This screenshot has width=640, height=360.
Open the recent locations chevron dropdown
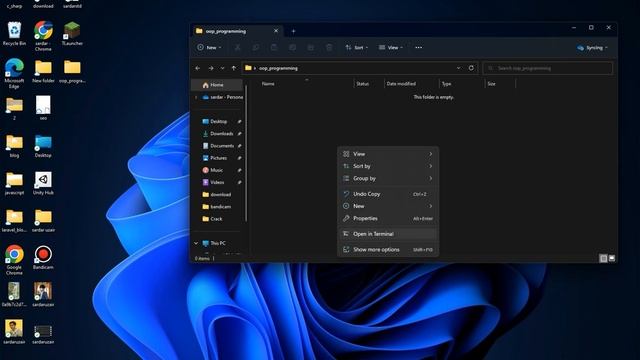pyautogui.click(x=222, y=68)
